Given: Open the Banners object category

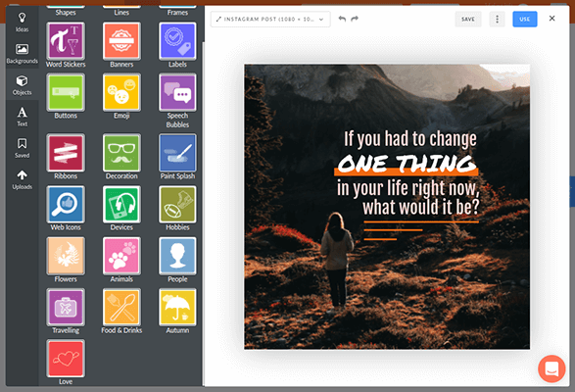Looking at the screenshot, I should 121,41.
